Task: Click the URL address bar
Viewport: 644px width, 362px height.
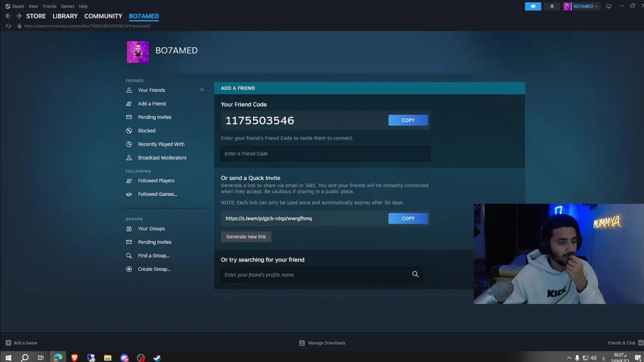Action: pyautogui.click(x=87, y=26)
